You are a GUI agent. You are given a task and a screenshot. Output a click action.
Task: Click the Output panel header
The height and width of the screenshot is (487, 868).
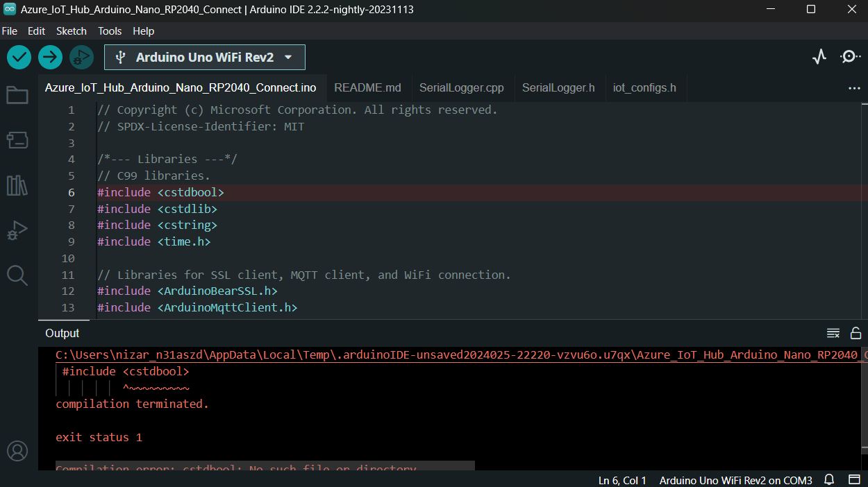[x=62, y=333]
